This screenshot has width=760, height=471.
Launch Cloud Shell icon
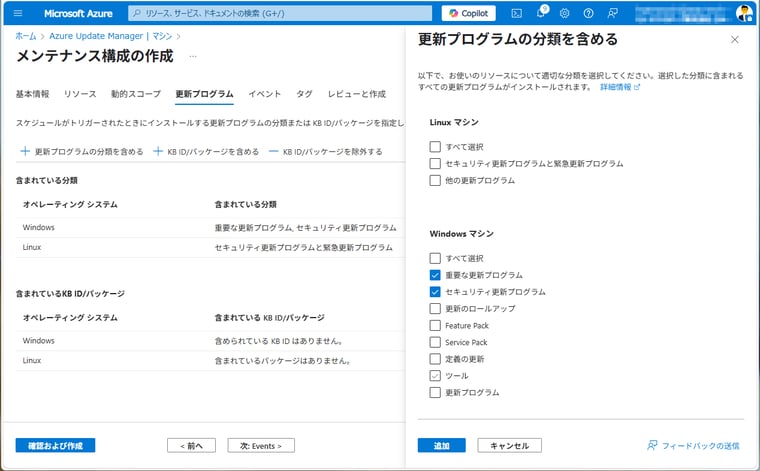(517, 14)
